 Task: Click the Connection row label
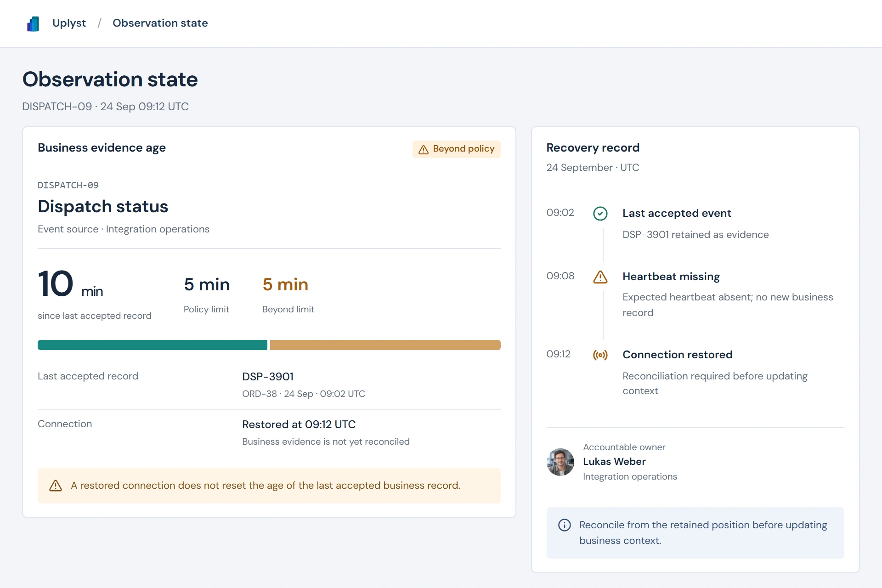(x=65, y=424)
